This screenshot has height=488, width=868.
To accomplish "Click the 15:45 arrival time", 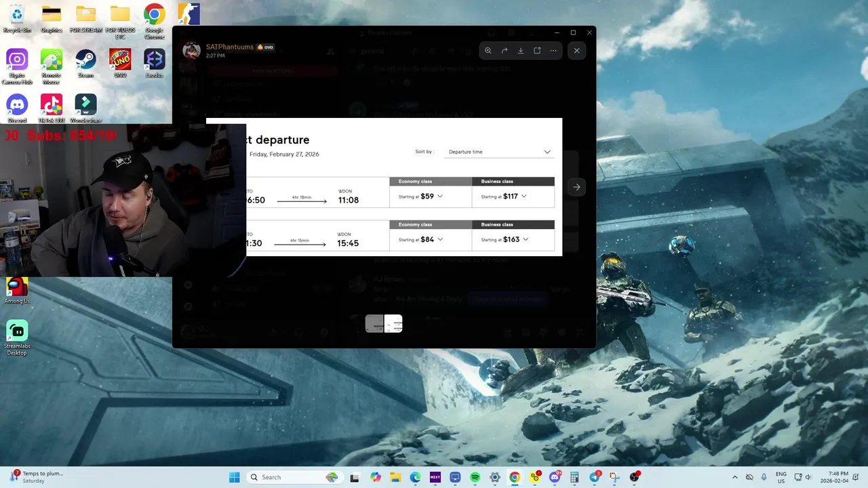I will click(348, 243).
